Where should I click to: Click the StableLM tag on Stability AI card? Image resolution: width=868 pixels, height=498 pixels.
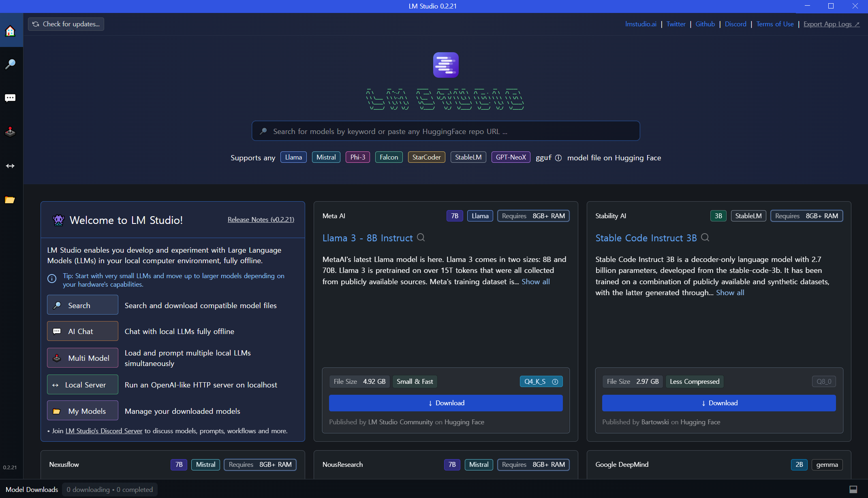click(748, 216)
